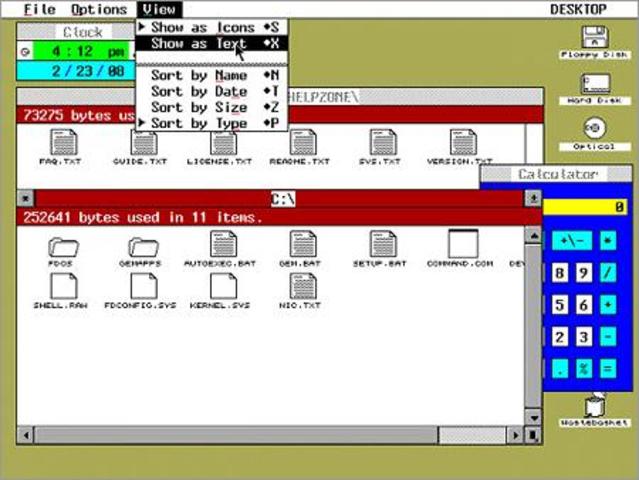Click the C:\ window scroll up arrow
Image resolution: width=639 pixels, height=480 pixels.
[x=533, y=235]
